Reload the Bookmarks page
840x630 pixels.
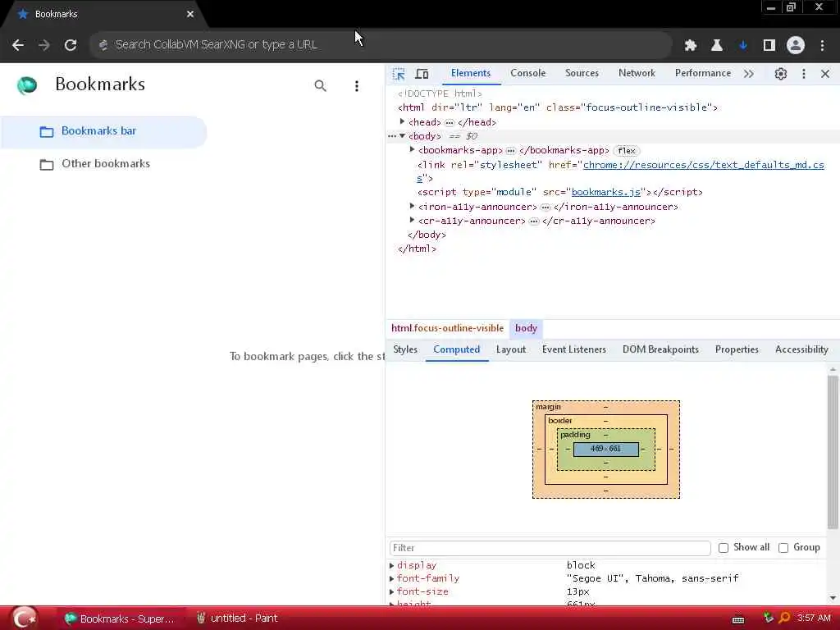point(71,45)
